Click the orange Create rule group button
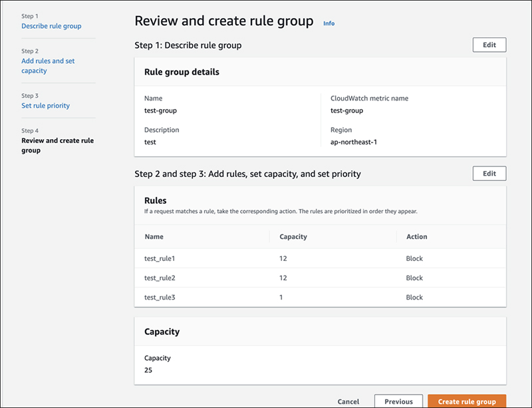 (x=467, y=401)
